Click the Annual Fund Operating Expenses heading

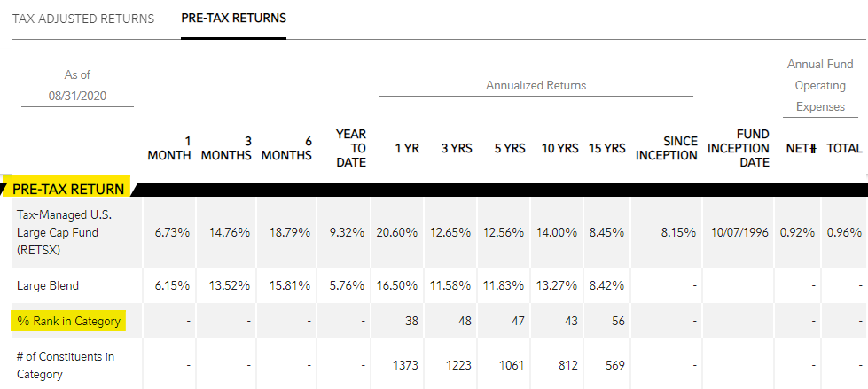(x=820, y=86)
